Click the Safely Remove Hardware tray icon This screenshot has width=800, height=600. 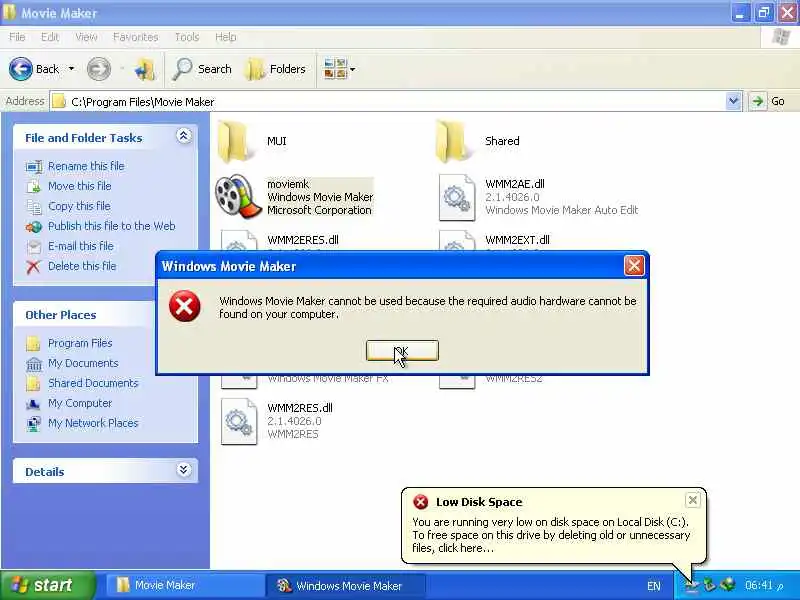click(710, 584)
